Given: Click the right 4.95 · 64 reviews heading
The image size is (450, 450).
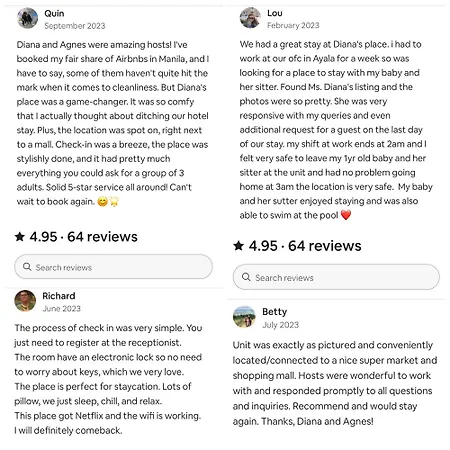Looking at the screenshot, I should click(x=297, y=246).
